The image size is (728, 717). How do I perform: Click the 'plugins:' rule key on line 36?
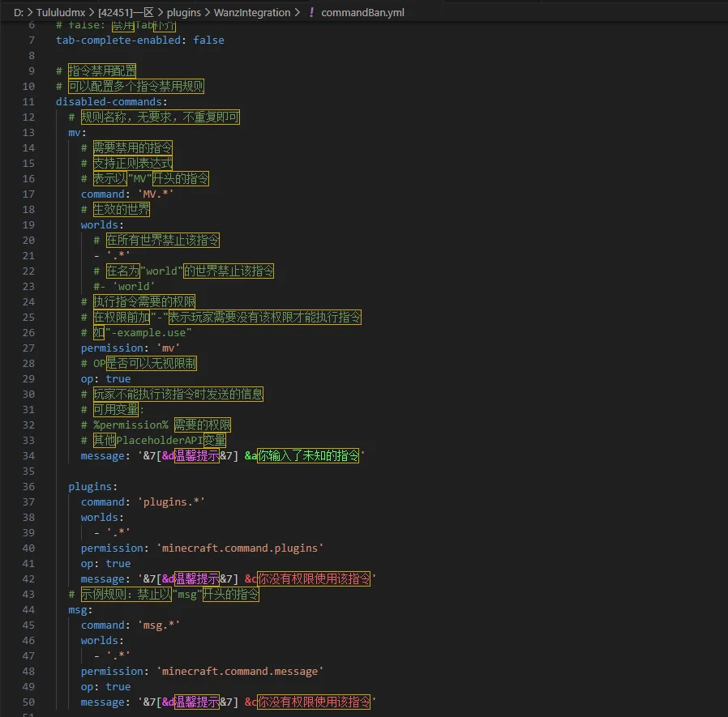[x=93, y=487]
